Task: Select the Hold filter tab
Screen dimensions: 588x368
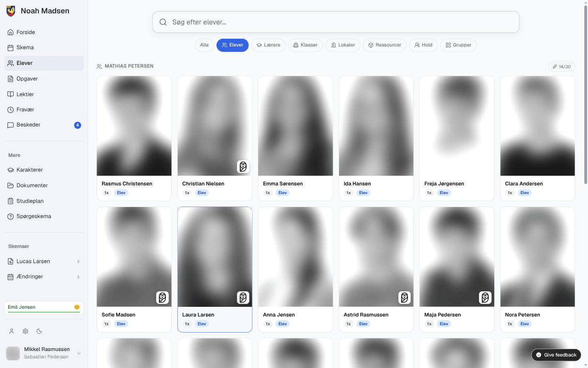Action: tap(424, 45)
